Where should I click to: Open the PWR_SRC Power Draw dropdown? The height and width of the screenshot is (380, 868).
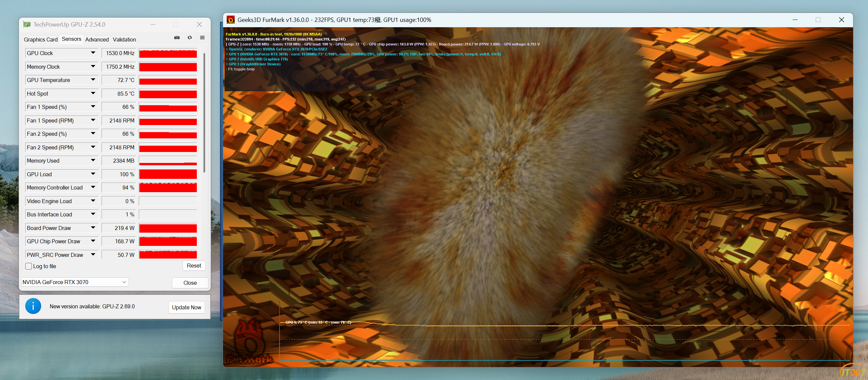(93, 255)
